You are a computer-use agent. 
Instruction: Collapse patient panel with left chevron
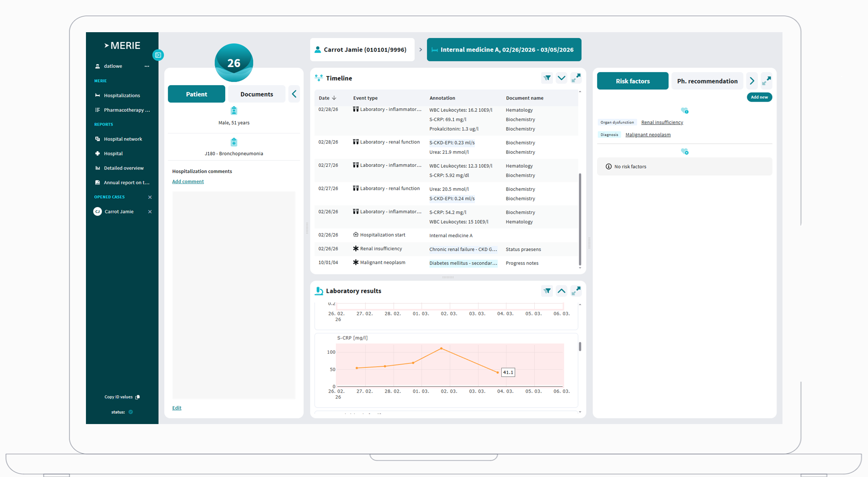294,94
